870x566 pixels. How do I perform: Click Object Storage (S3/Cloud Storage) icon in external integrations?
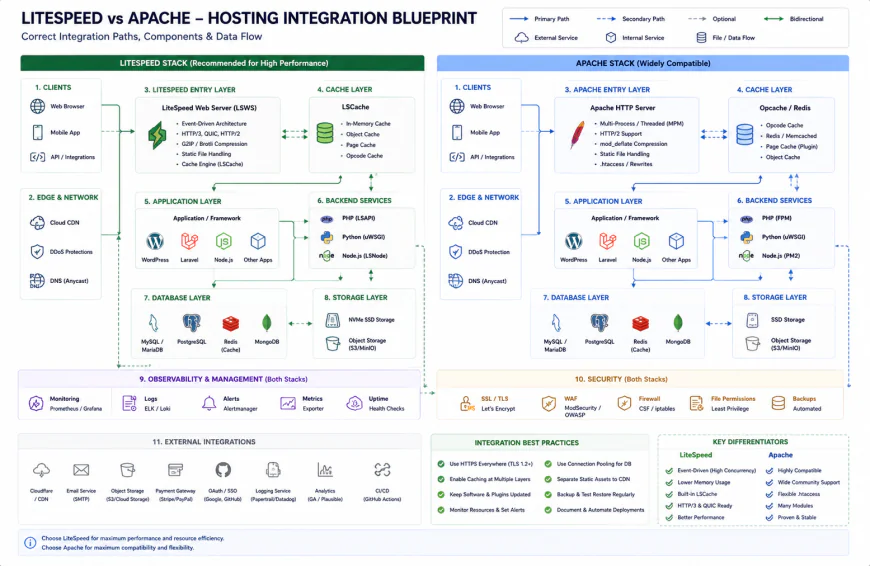128,470
